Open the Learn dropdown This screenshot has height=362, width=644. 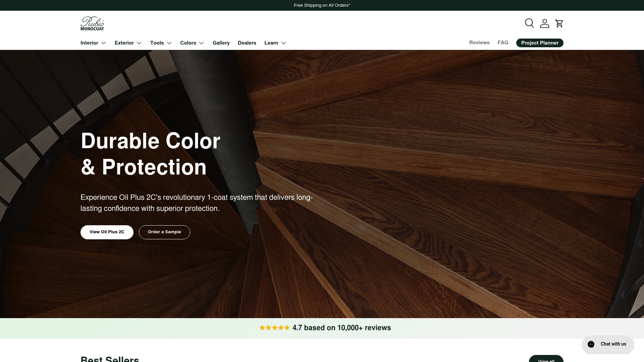click(x=275, y=43)
